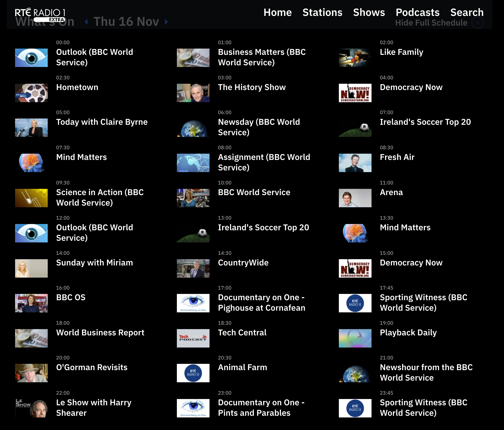The height and width of the screenshot is (430, 504).
Task: Open Newsday globe thumbnail
Action: [193, 128]
